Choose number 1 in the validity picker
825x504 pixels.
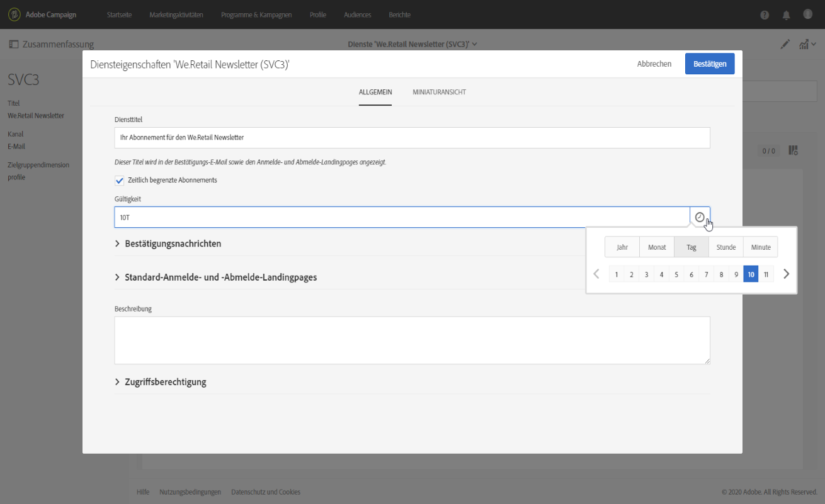pyautogui.click(x=617, y=274)
